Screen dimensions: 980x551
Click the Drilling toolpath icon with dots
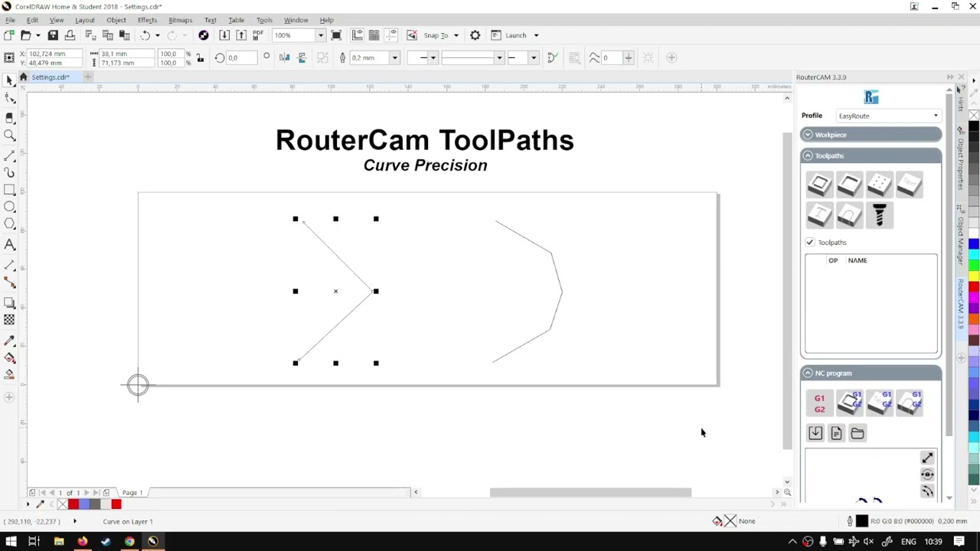[x=879, y=184]
